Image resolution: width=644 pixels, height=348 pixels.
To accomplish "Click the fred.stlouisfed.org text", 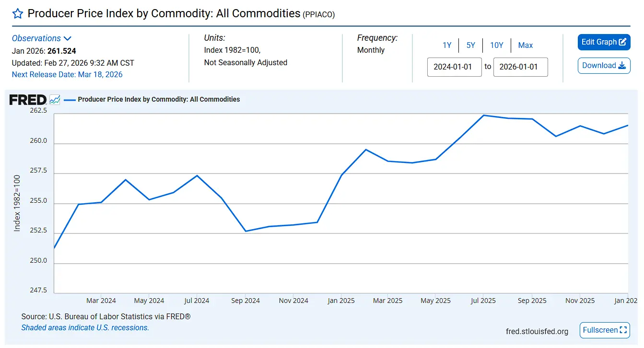I will [537, 331].
